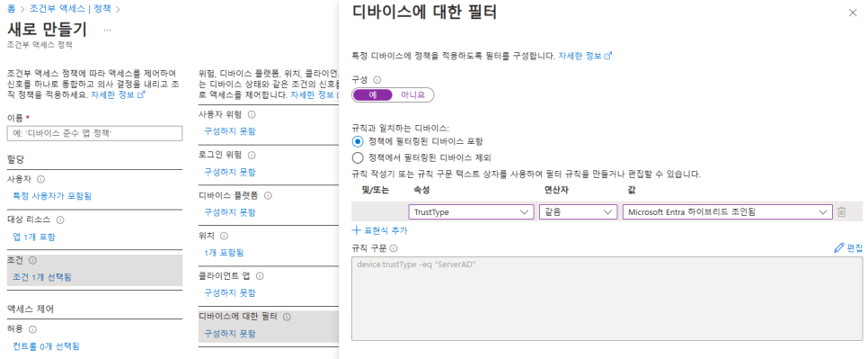Open info icon next to 규칙 구문
The width and height of the screenshot is (868, 359).
(x=393, y=248)
